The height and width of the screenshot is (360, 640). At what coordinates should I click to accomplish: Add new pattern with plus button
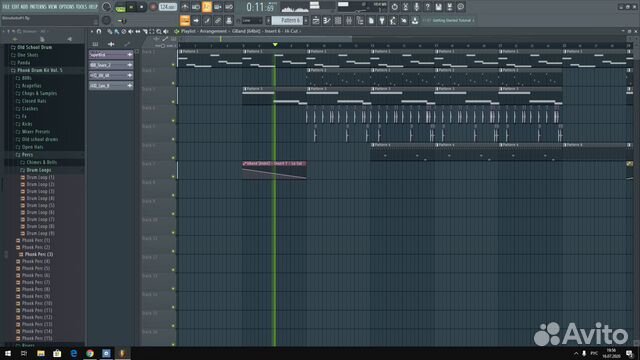click(306, 20)
